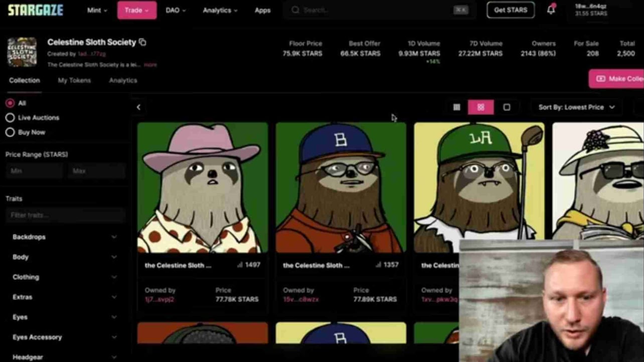
Task: Expand the Clothing trait filter
Action: 65,277
